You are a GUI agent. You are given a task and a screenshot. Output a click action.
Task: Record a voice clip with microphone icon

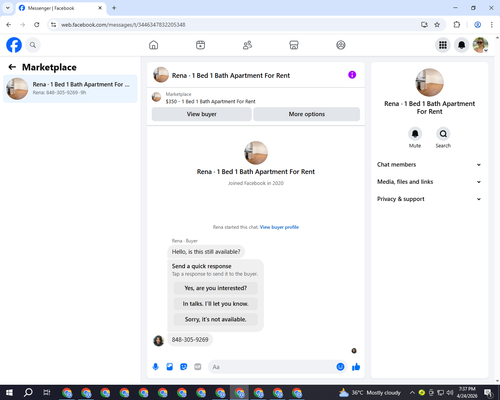coord(155,367)
